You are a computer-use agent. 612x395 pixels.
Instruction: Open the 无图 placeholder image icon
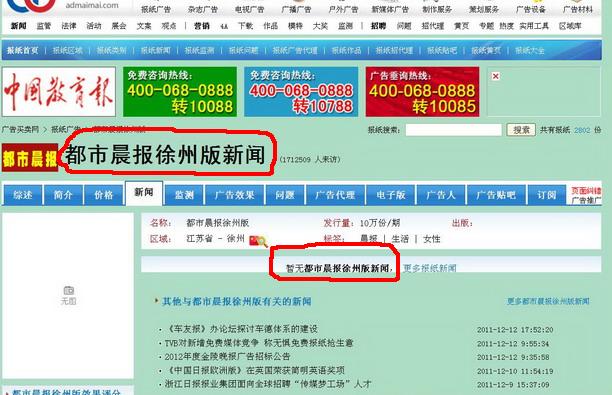[68, 295]
